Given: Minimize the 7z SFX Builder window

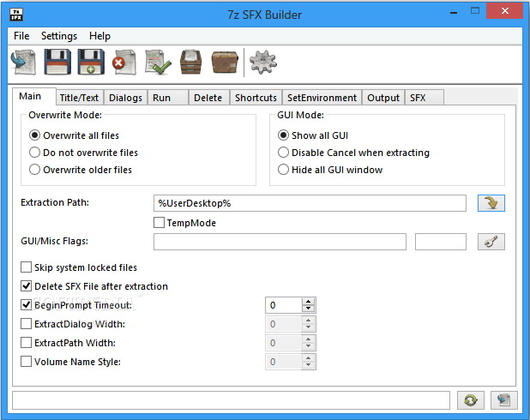Looking at the screenshot, I should (454, 12).
